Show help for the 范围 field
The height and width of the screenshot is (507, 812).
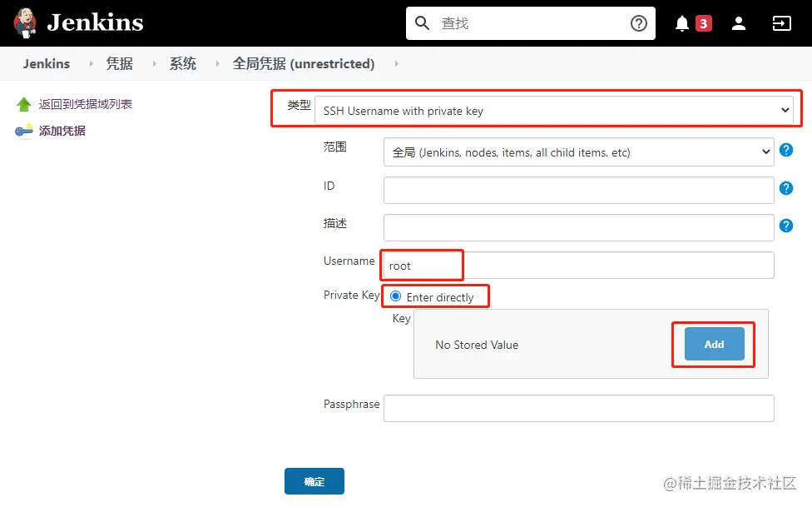pyautogui.click(x=785, y=150)
